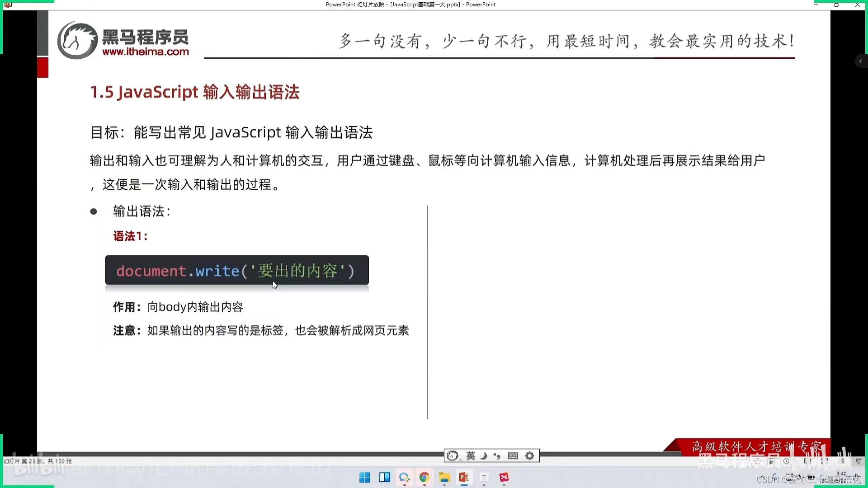Click the slide number status text
This screenshot has height=488, width=868.
pos(38,461)
